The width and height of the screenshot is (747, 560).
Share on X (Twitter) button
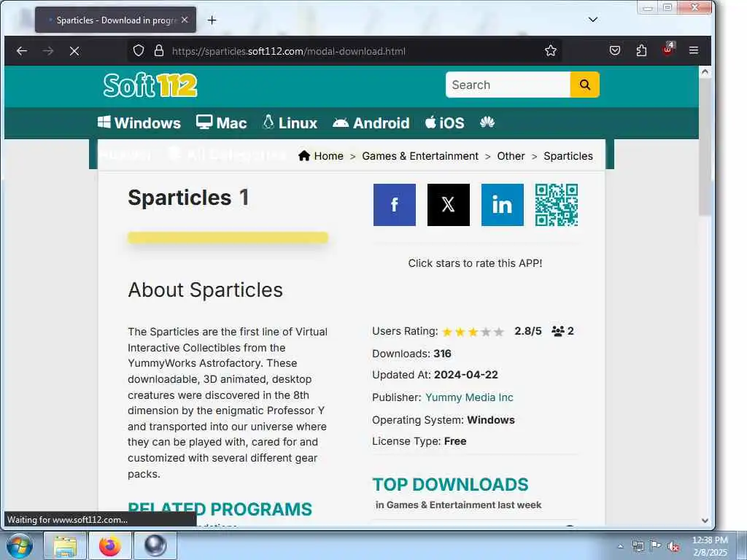pyautogui.click(x=449, y=205)
